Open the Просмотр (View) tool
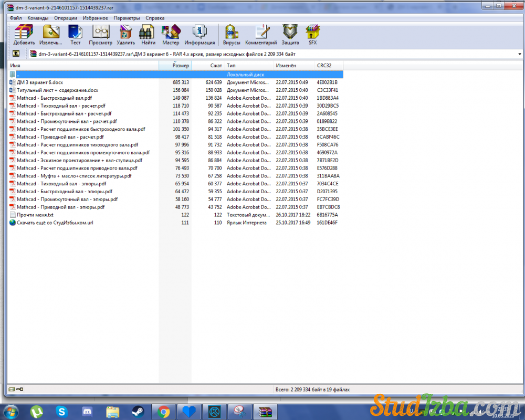Viewport: 525px width, 420px height. [x=100, y=35]
